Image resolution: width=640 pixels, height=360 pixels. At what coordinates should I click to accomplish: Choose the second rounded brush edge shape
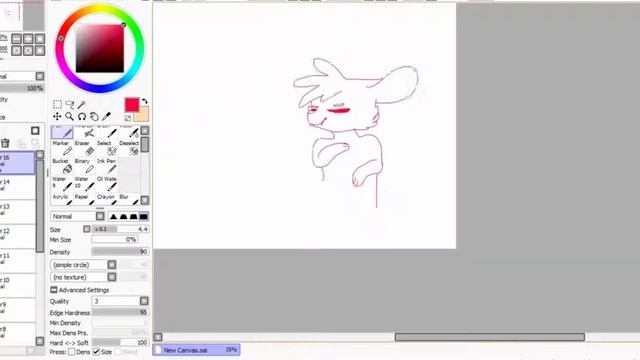coord(123,216)
